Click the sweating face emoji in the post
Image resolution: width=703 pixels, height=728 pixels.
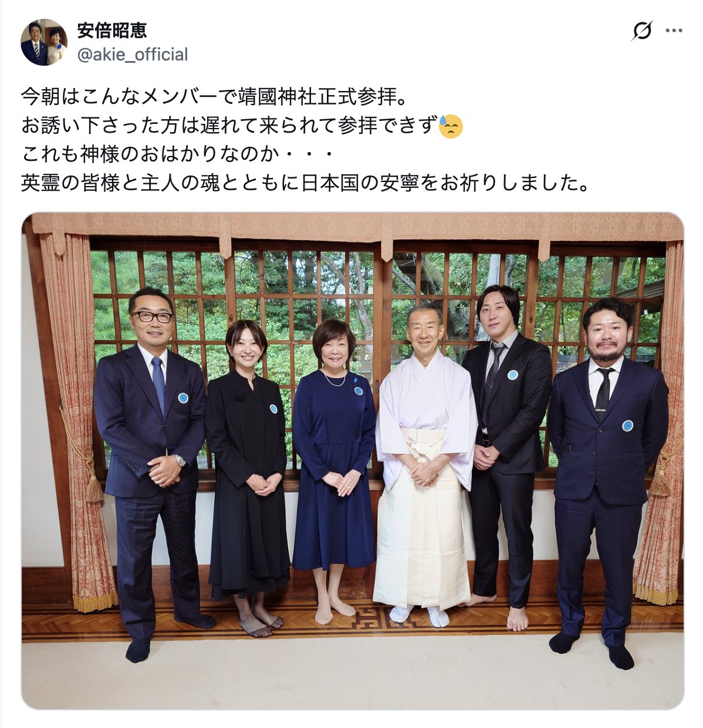point(451,126)
